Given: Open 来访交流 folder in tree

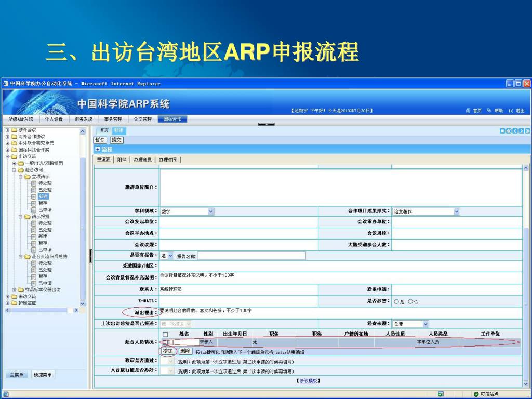Looking at the screenshot, I should point(27,296).
